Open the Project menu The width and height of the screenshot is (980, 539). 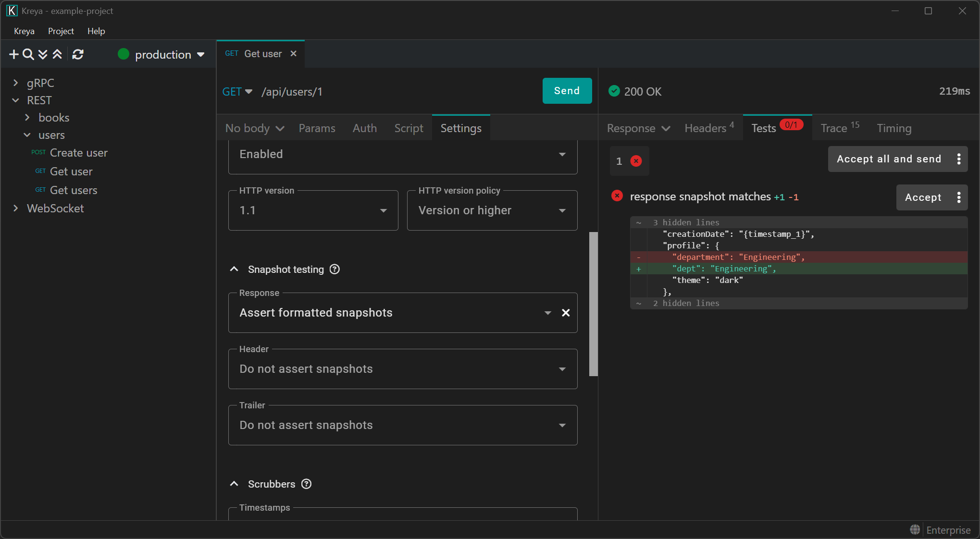[x=61, y=31]
